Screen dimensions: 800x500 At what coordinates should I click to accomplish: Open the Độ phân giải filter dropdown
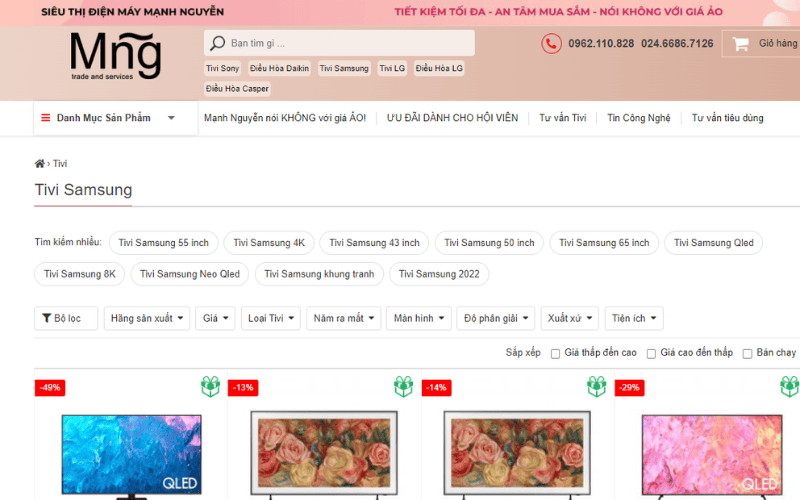pyautogui.click(x=496, y=318)
